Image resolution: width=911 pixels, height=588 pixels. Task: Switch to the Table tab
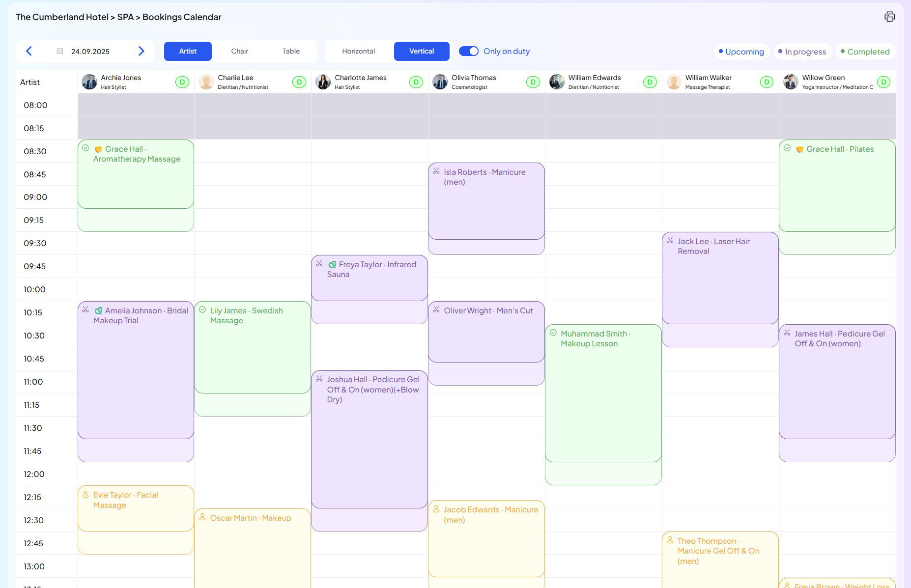coord(291,51)
